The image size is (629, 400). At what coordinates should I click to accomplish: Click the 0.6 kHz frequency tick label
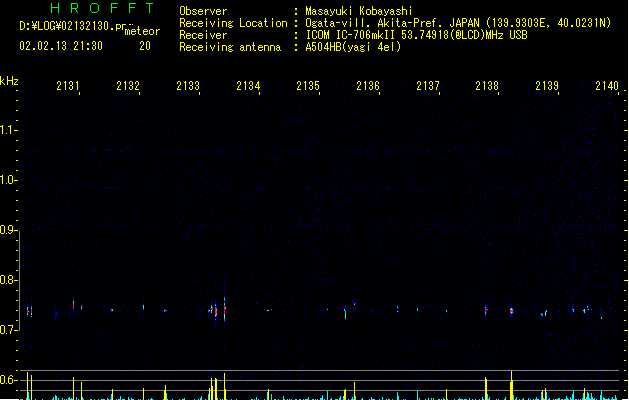pyautogui.click(x=8, y=380)
